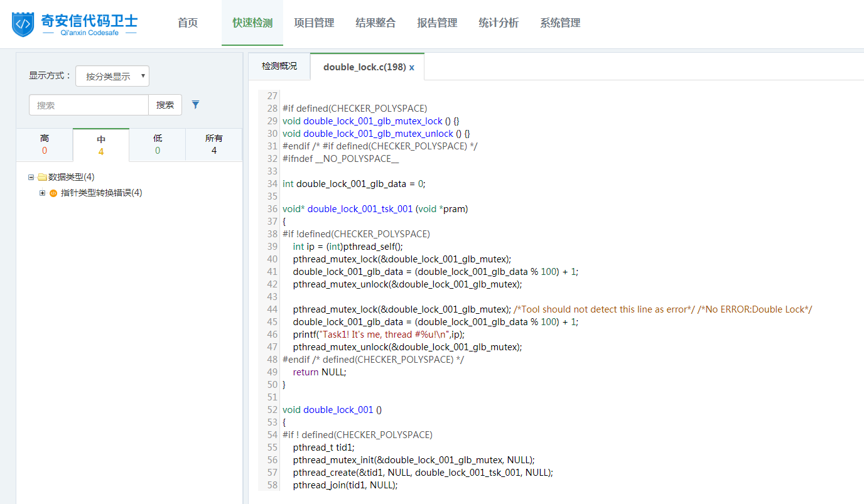Open the 显示方式 dropdown
The width and height of the screenshot is (864, 504).
pos(112,76)
